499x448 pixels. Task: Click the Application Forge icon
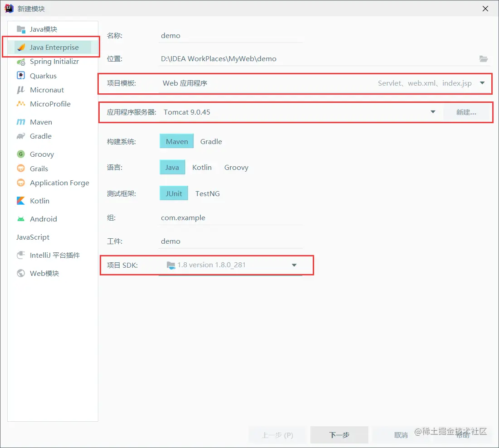click(21, 183)
